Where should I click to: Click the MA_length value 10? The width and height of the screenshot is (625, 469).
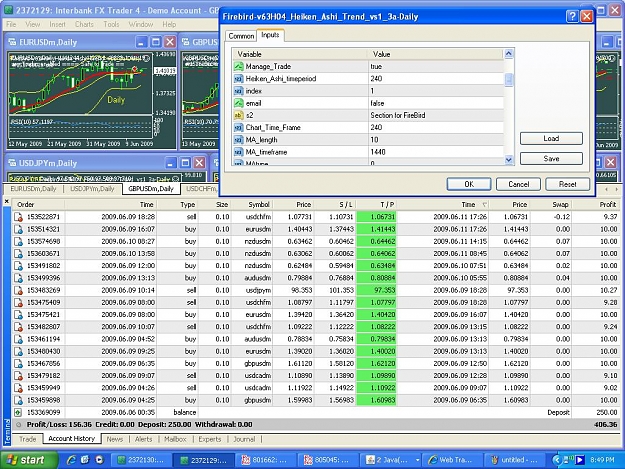[374, 140]
